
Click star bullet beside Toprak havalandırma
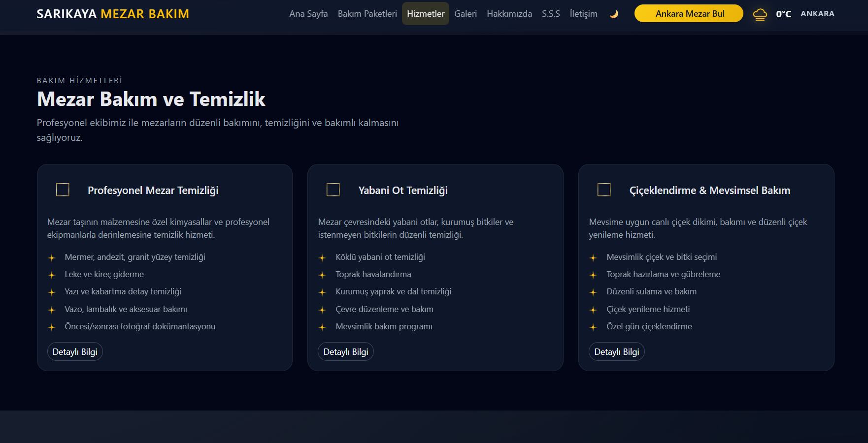[322, 275]
